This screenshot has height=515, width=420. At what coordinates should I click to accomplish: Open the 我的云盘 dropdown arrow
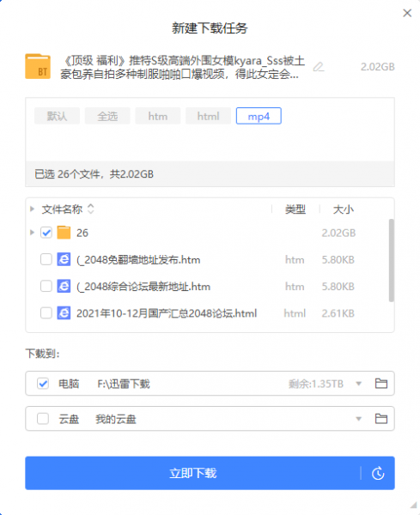(359, 419)
